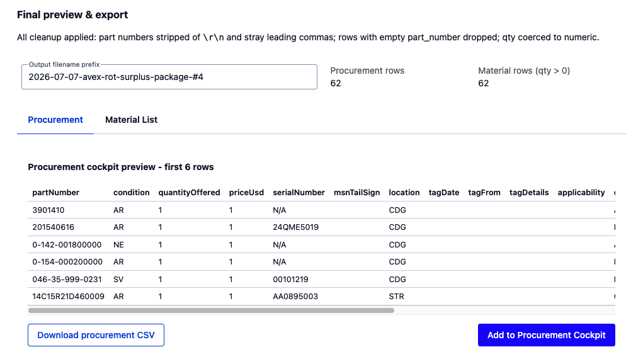Click SV condition cell
Screen dimensions: 643x364
pyautogui.click(x=118, y=279)
